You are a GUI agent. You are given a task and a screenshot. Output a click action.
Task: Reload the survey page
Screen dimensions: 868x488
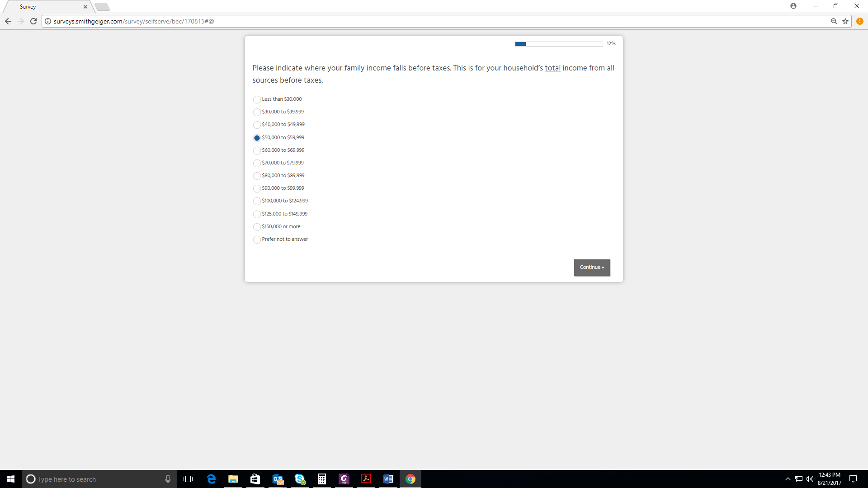33,21
